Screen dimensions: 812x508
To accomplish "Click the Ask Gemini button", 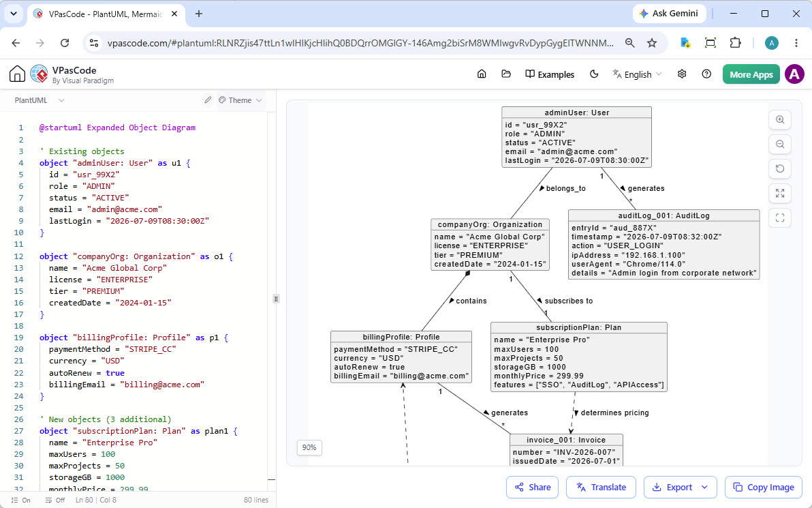I will [x=669, y=14].
